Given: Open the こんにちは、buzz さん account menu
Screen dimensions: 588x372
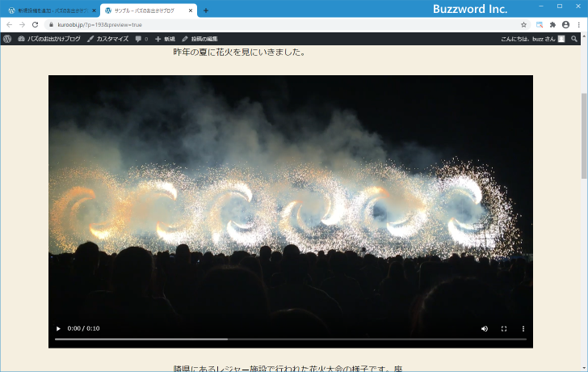Looking at the screenshot, I should (532, 39).
